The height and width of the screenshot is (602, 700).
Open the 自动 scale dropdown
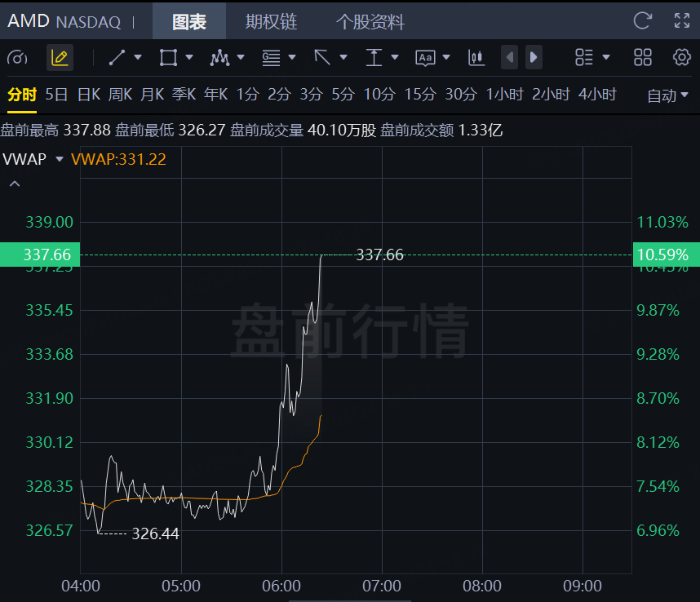coord(667,95)
